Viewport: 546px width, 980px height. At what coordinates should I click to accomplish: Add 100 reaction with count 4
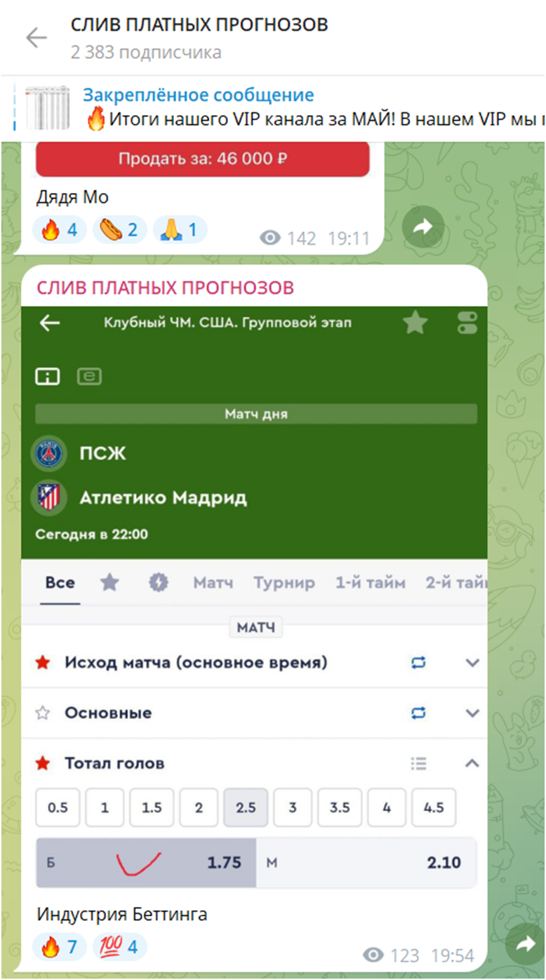coord(119,947)
